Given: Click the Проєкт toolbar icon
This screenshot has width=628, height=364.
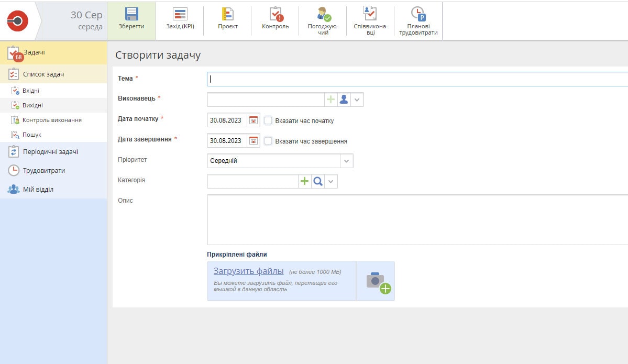Looking at the screenshot, I should [x=227, y=15].
